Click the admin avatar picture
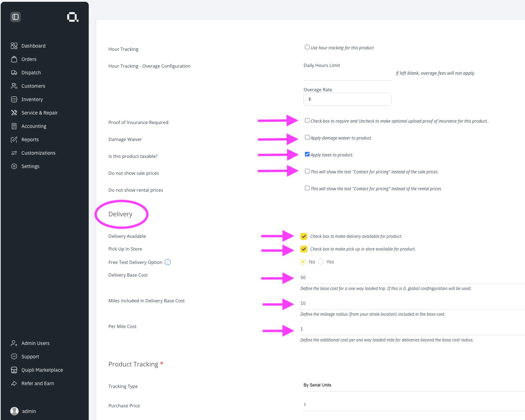 point(14,411)
